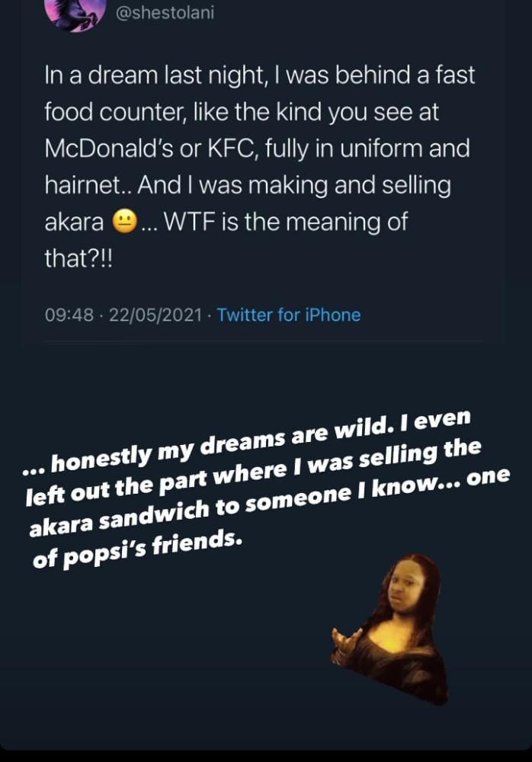The image size is (532, 762).
Task: Select the phrase "fully in uniform"
Action: 347,148
